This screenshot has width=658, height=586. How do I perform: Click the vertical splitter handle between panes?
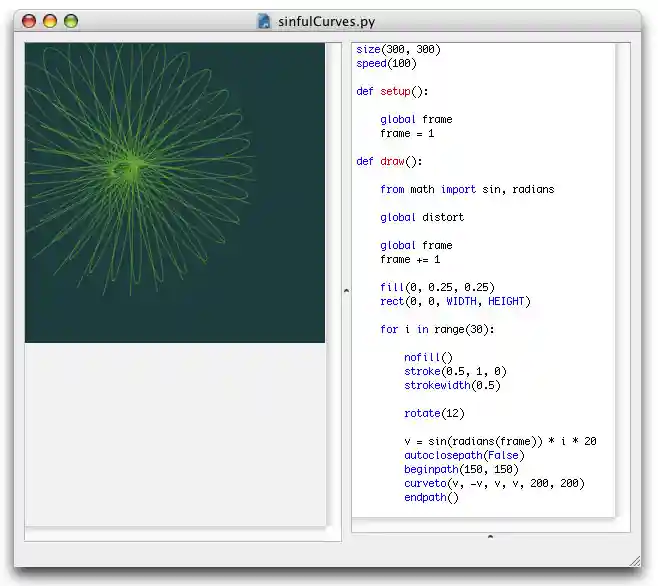[x=346, y=290]
